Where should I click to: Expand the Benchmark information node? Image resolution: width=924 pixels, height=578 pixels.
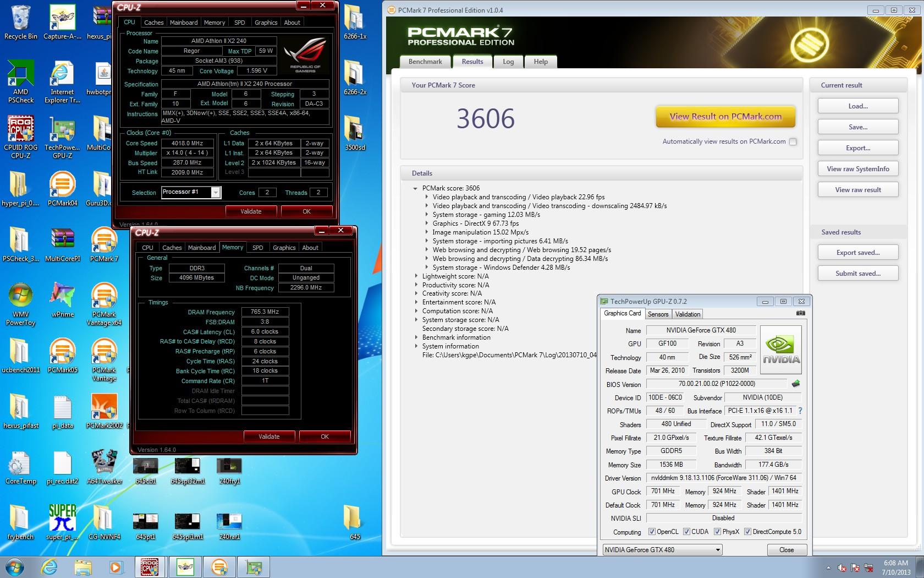[416, 337]
